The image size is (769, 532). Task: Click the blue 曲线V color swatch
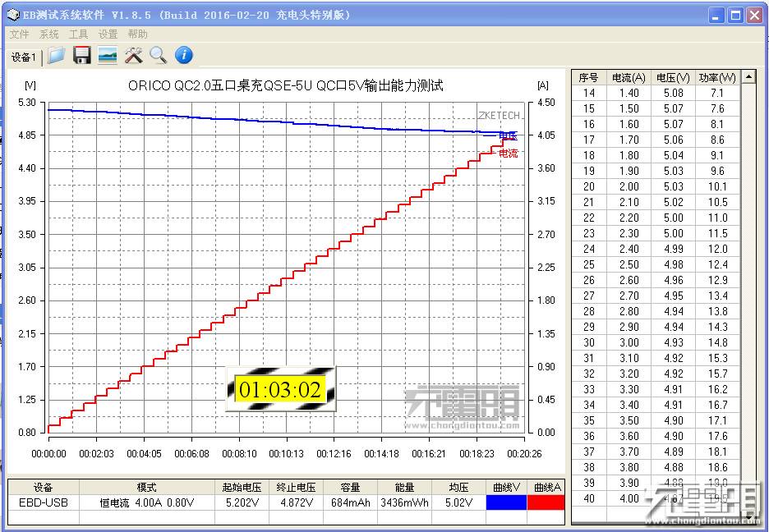coord(506,502)
